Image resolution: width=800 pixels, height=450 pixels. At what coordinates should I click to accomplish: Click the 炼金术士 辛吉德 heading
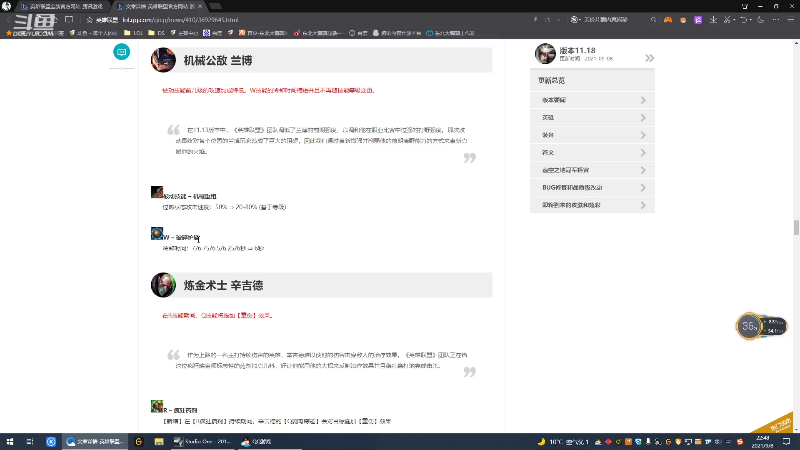pos(223,285)
